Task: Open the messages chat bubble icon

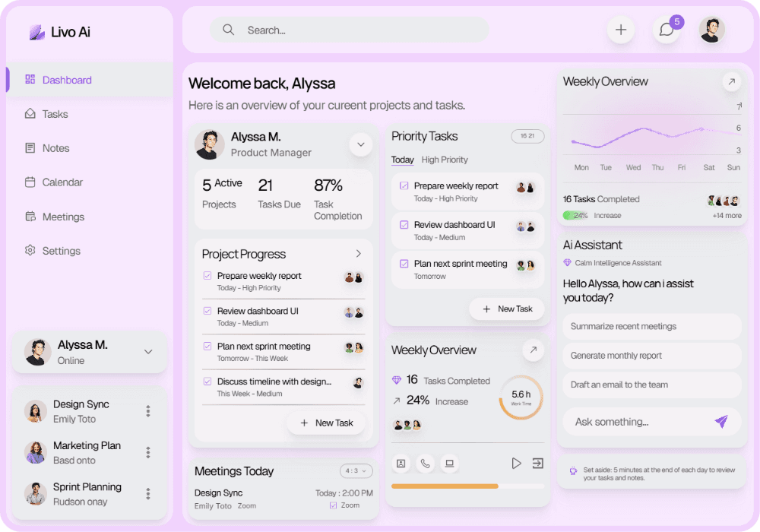Action: [x=667, y=30]
